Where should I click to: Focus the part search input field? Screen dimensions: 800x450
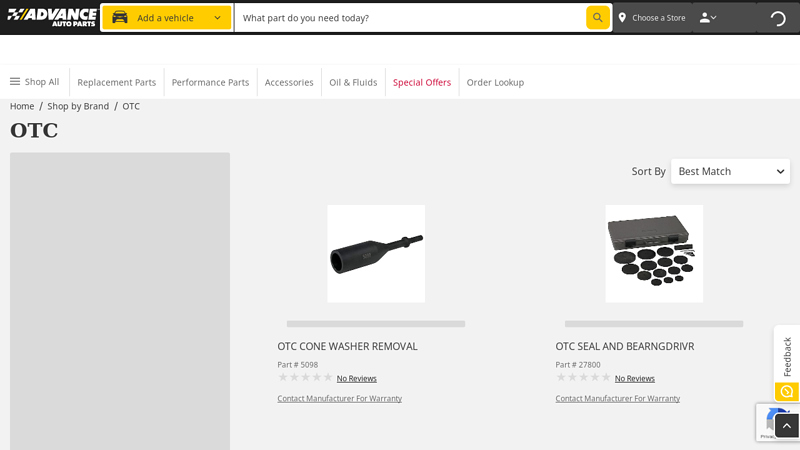coord(411,18)
